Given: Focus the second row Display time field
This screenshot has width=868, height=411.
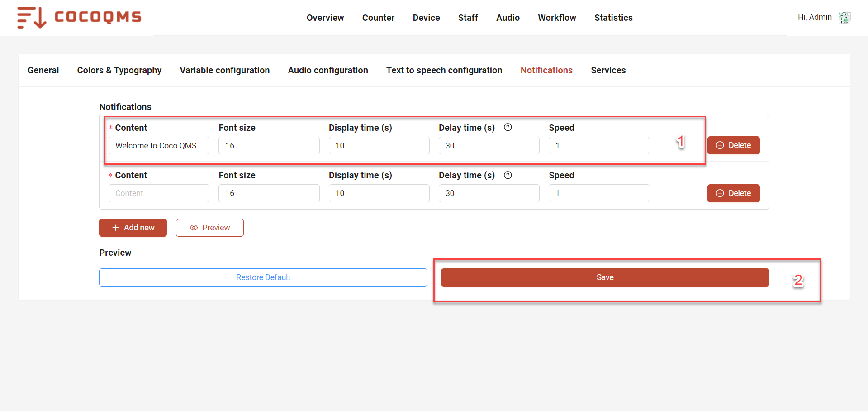Looking at the screenshot, I should pos(379,193).
